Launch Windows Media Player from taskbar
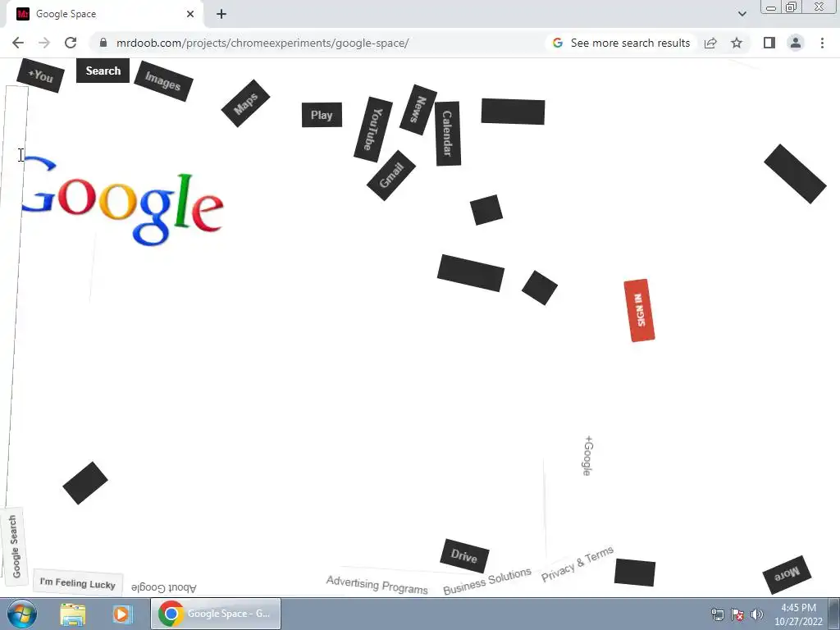The width and height of the screenshot is (840, 630). pyautogui.click(x=122, y=614)
